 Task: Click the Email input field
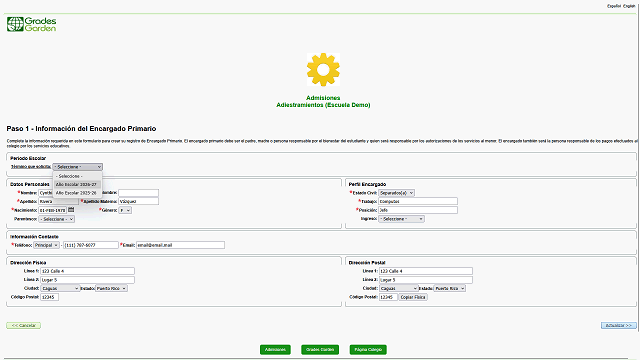(x=180, y=245)
